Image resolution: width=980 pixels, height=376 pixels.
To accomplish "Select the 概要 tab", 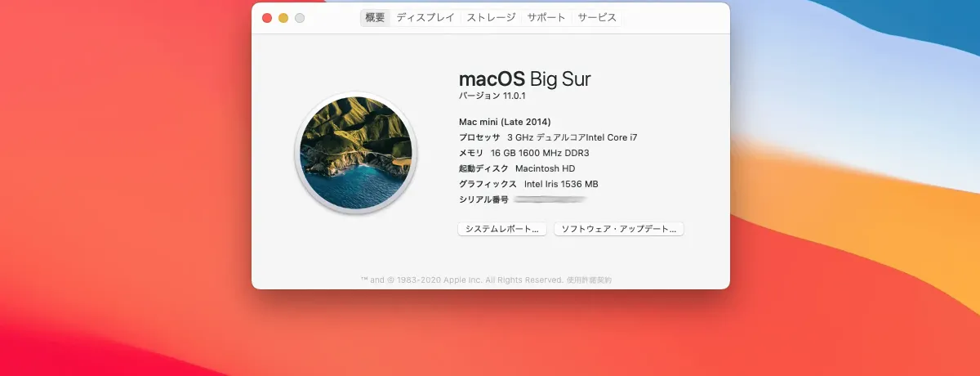I will 375,18.
